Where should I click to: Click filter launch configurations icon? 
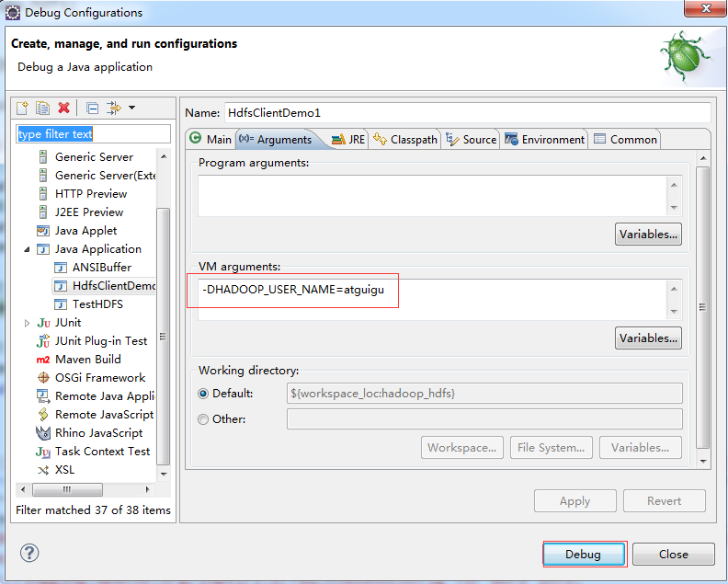(x=113, y=108)
